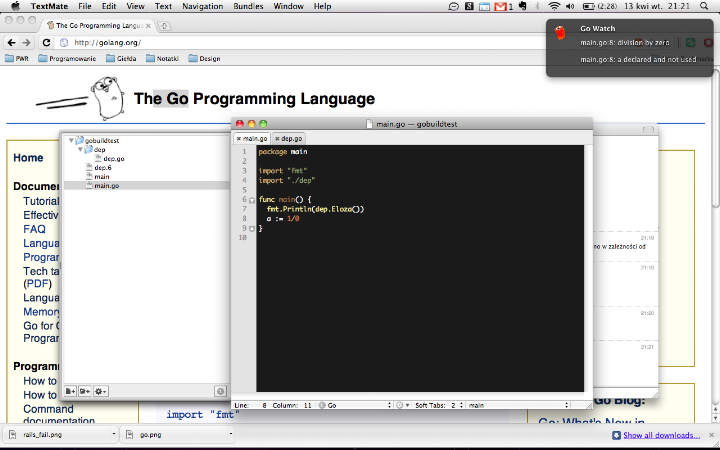Add new folder in project drawer

point(84,391)
